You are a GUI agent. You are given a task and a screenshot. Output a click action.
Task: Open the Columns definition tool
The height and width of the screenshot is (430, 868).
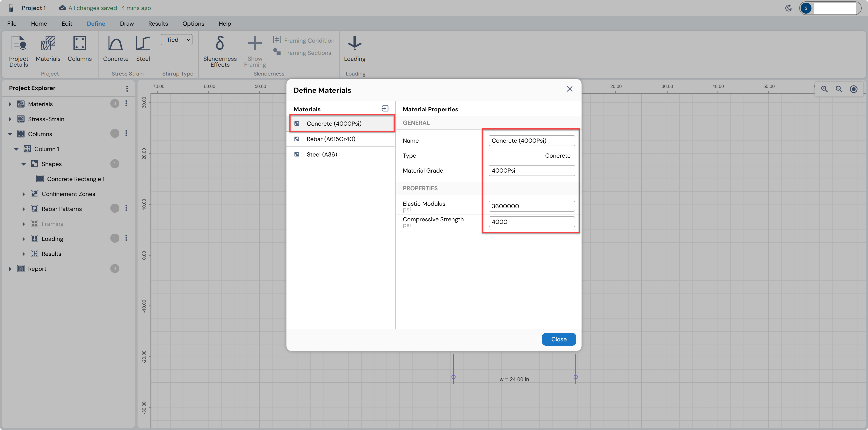click(x=79, y=49)
